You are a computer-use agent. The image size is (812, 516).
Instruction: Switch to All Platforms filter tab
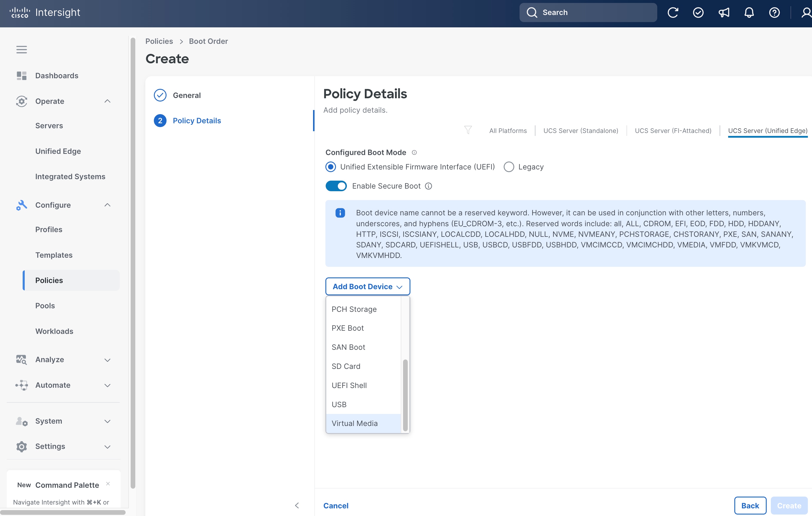(508, 131)
